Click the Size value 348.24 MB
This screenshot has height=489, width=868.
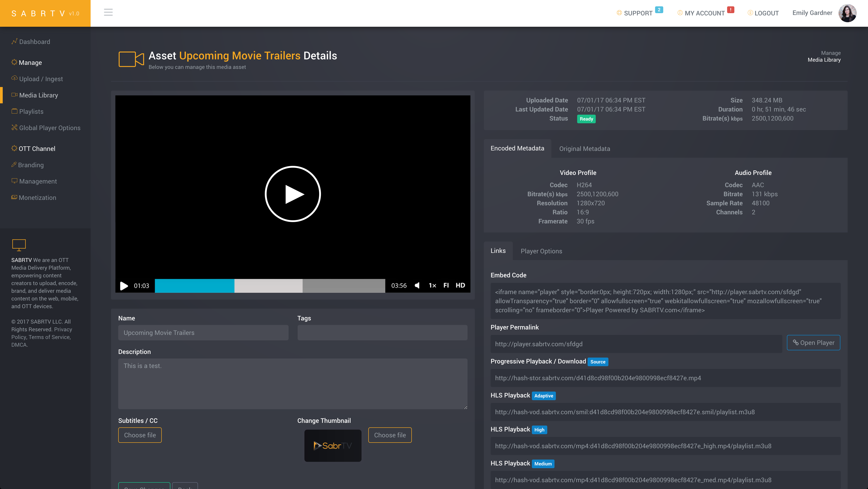tap(767, 100)
